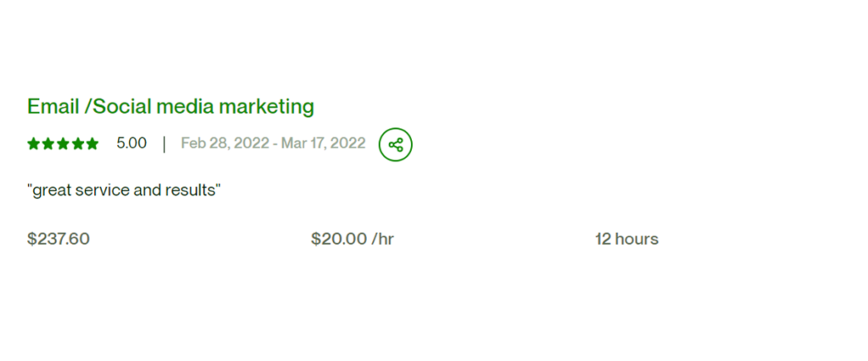Image resolution: width=868 pixels, height=361 pixels.
Task: Click the fifth (last) rating star
Action: tap(92, 144)
